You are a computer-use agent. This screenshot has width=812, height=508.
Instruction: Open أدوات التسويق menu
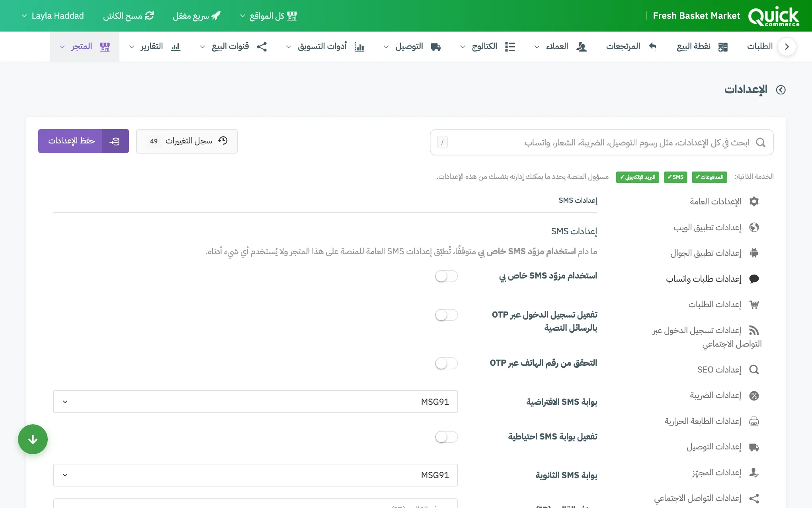click(325, 47)
